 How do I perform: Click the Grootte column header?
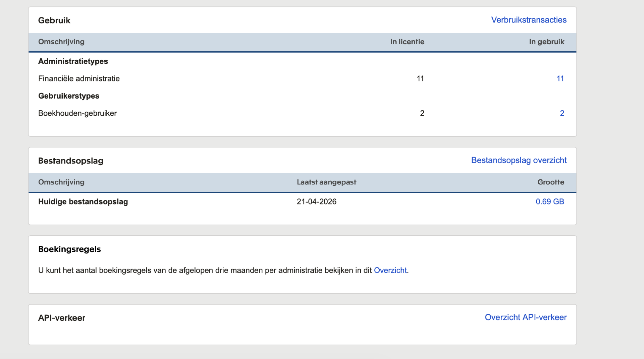click(550, 182)
